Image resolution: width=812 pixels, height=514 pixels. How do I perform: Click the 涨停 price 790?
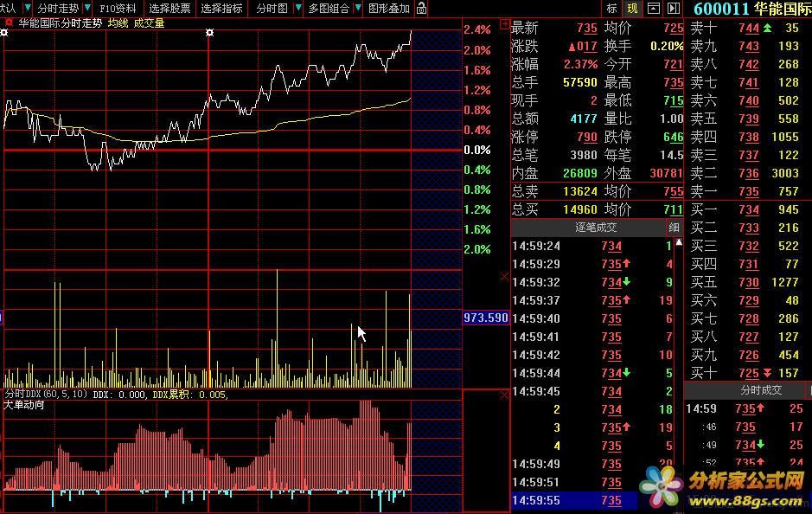[x=586, y=137]
